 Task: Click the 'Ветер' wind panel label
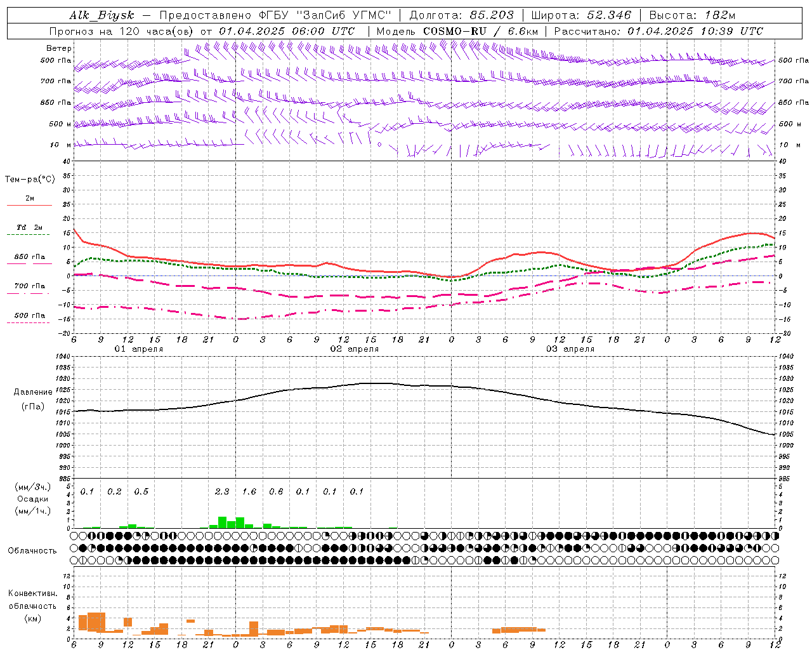[58, 48]
